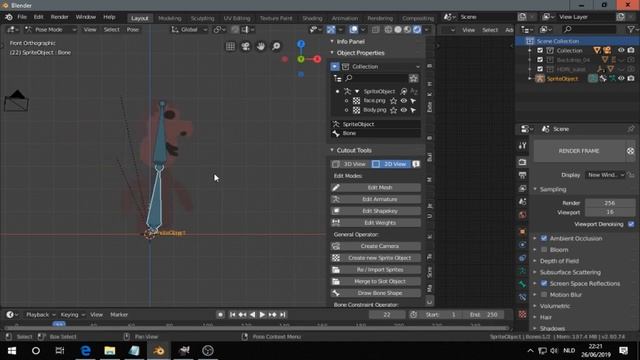This screenshot has width=640, height=360.
Task: Toggle orthographic grid view icon in viewport
Action: [230, 47]
